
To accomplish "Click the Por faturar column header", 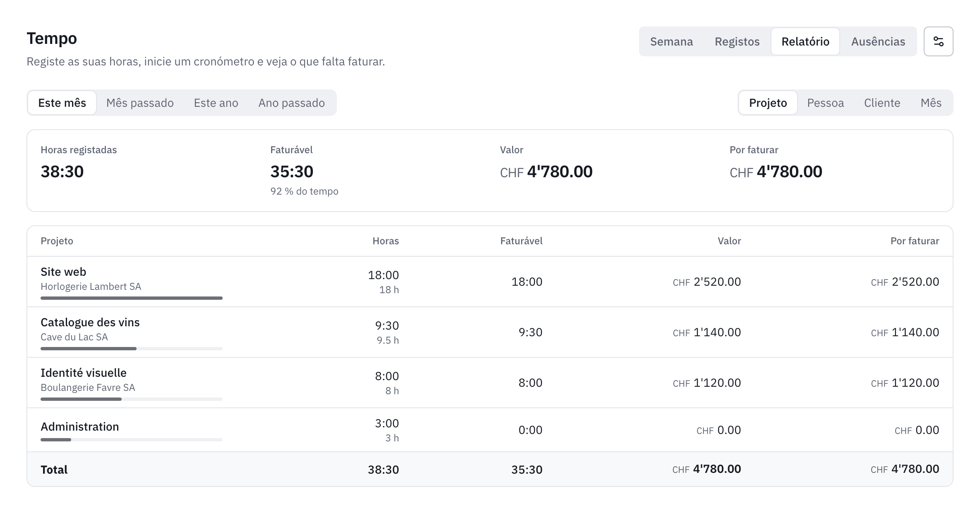I will click(915, 241).
